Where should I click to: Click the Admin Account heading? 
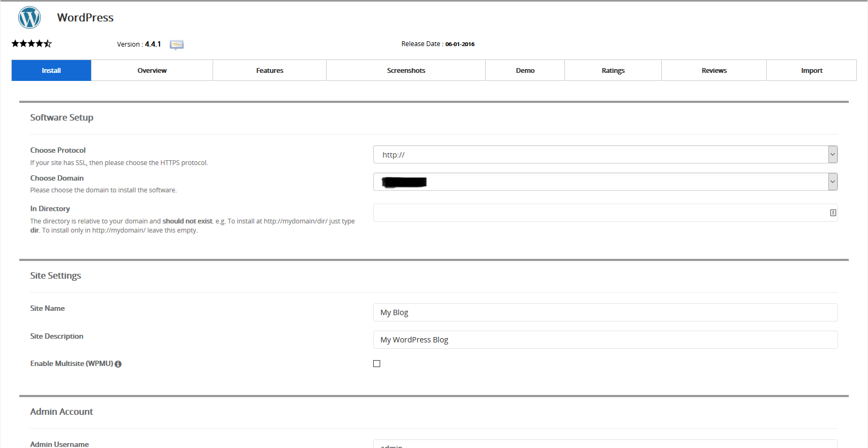62,412
